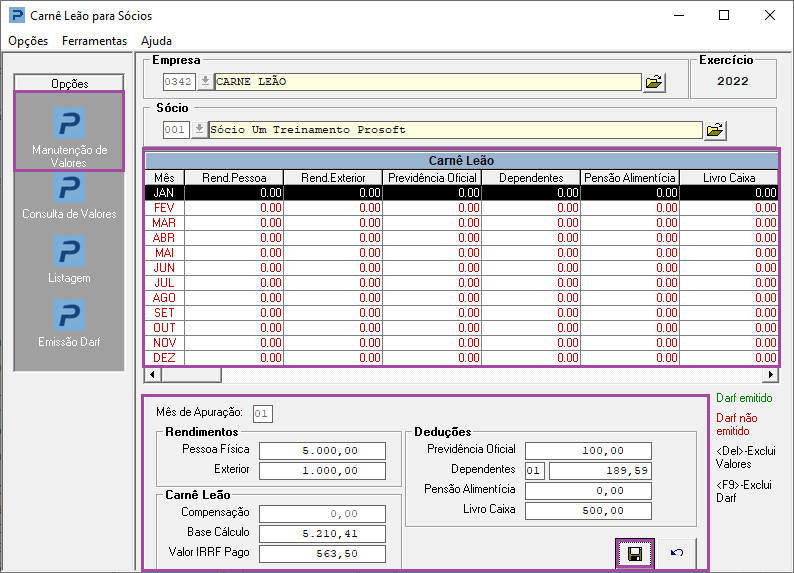Image resolution: width=794 pixels, height=573 pixels.
Task: Open the Opções menu
Action: [28, 41]
